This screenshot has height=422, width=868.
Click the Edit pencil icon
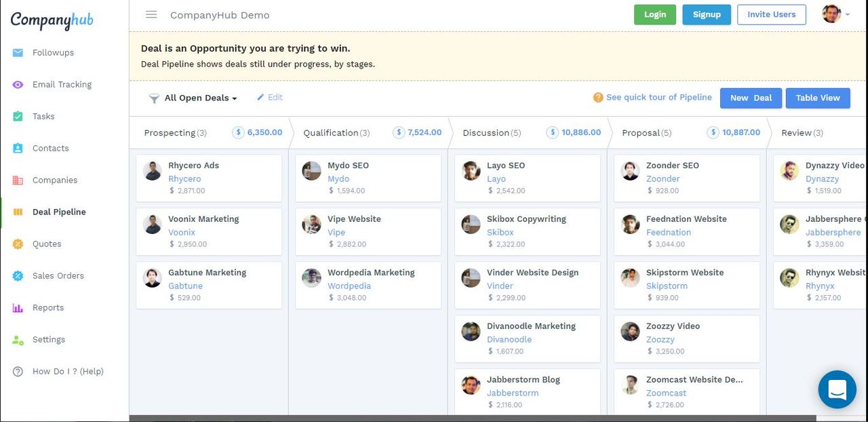pyautogui.click(x=260, y=98)
